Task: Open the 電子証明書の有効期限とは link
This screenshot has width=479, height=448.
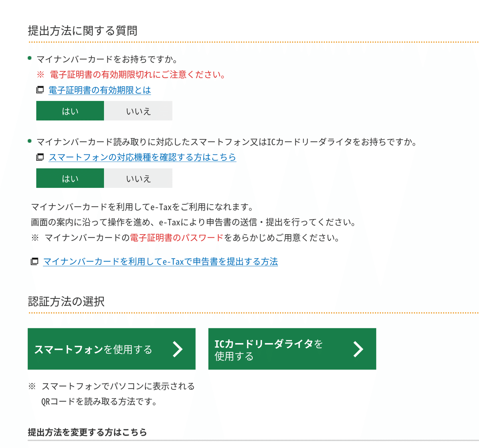Action: [x=100, y=90]
